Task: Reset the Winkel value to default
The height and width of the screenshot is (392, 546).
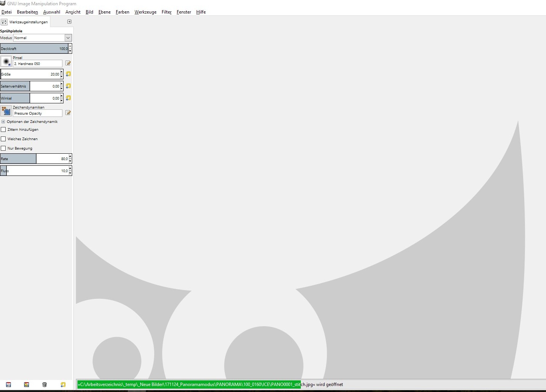Action: coord(68,98)
